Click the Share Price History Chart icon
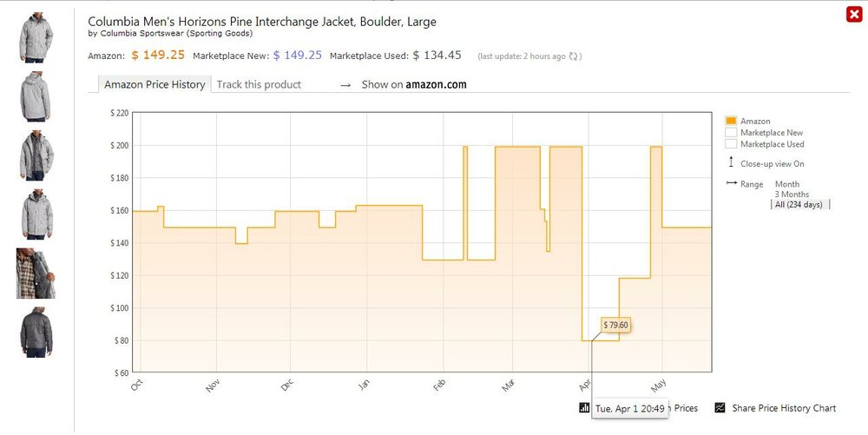This screenshot has width=868, height=435. (720, 408)
